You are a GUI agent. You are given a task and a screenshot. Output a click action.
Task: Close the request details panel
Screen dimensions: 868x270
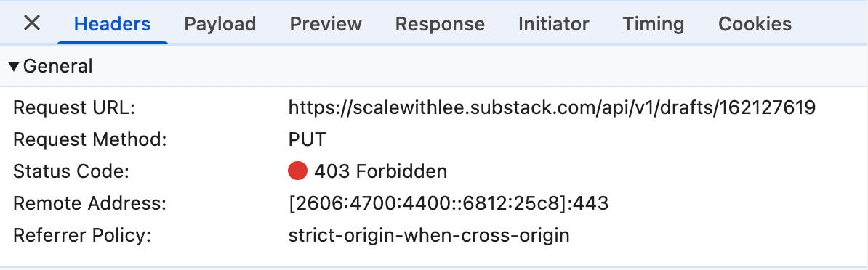tap(32, 23)
